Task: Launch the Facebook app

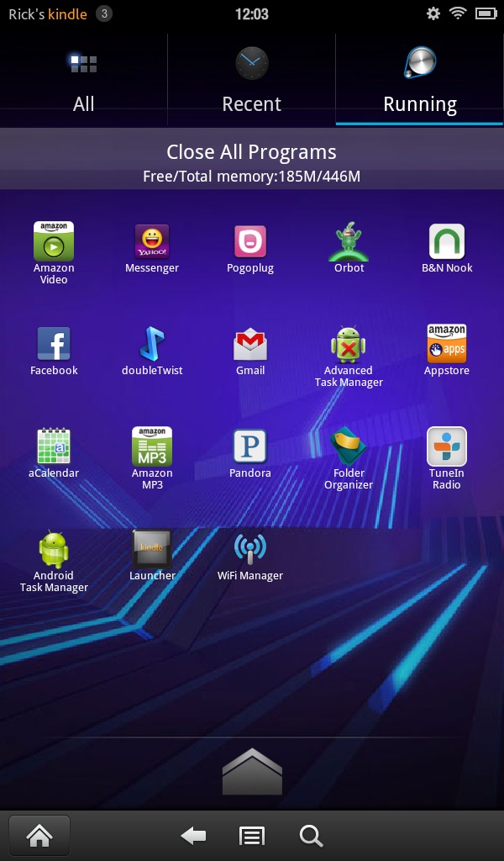Action: (x=54, y=344)
